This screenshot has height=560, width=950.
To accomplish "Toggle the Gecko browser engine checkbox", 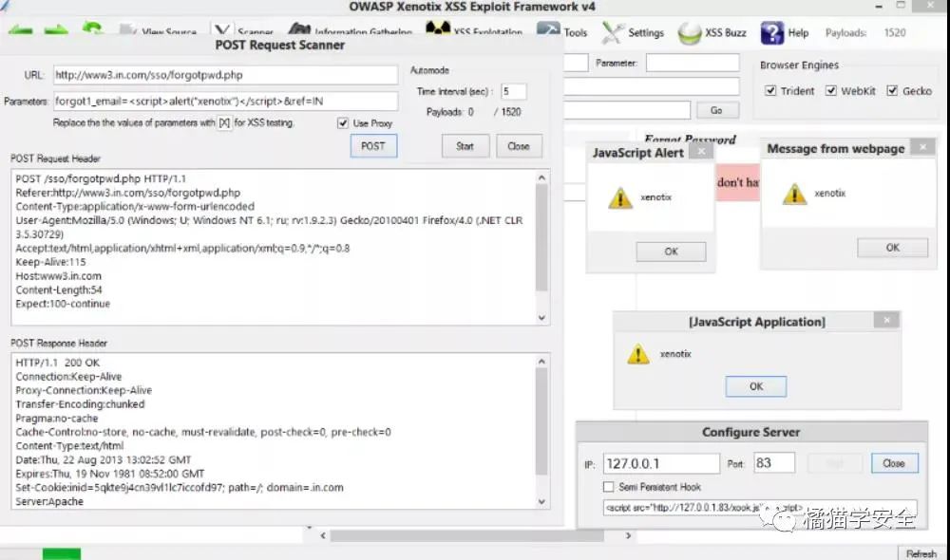I will pyautogui.click(x=892, y=90).
